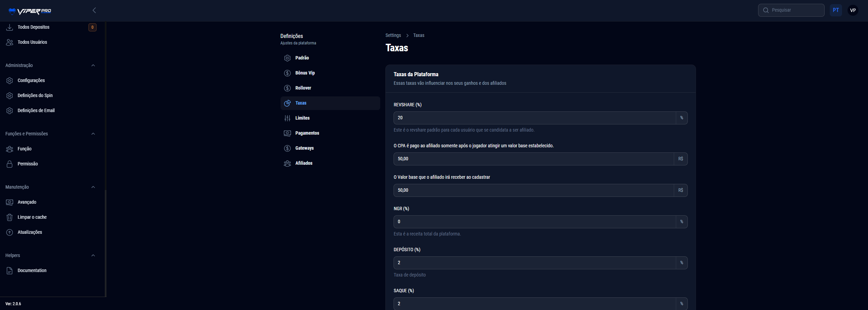Collapse the Manutenção section
Screen dimensions: 868x310
click(x=93, y=187)
